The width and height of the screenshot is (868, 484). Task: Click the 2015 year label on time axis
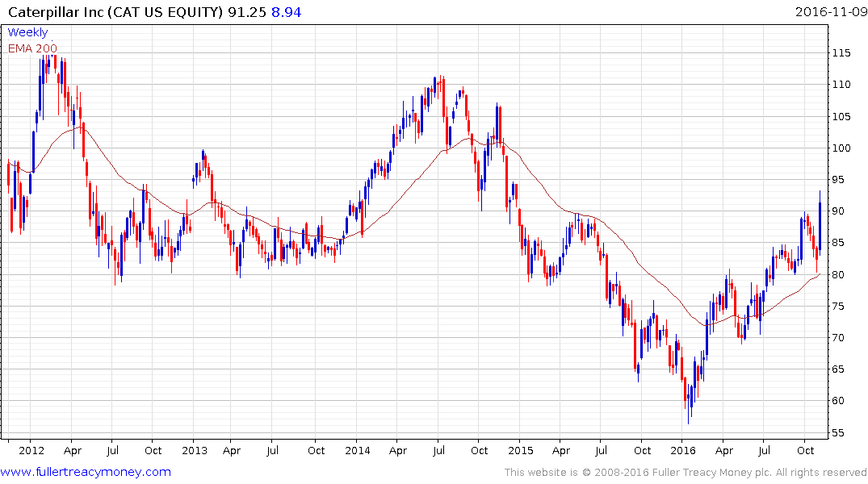[x=521, y=450]
